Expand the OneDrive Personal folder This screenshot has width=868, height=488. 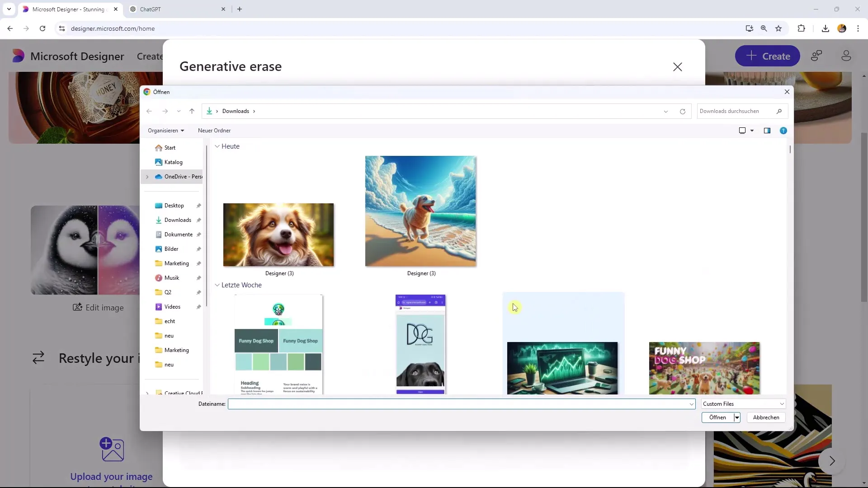click(x=147, y=176)
